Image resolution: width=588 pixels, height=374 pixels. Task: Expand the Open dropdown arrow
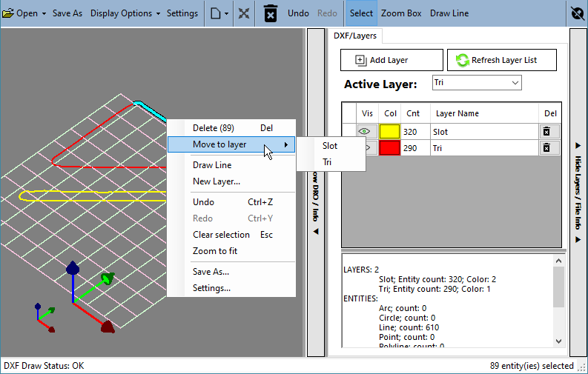click(x=44, y=13)
